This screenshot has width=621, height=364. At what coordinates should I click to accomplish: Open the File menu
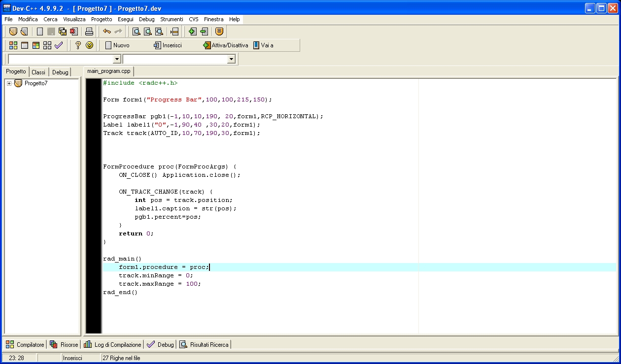pyautogui.click(x=8, y=19)
